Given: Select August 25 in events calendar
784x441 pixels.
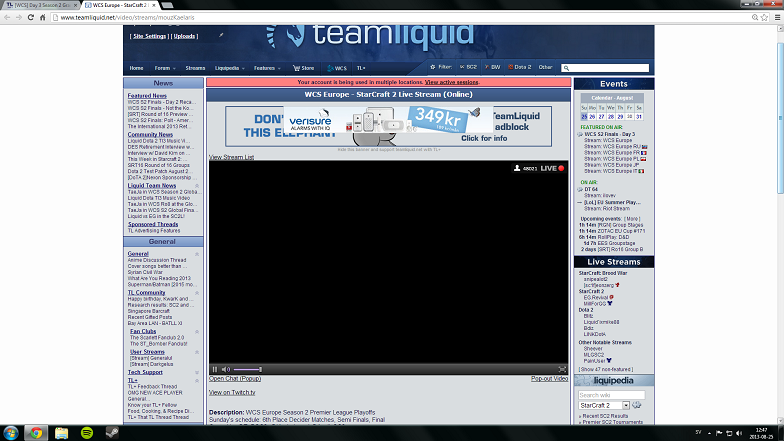Looking at the screenshot, I should (584, 116).
